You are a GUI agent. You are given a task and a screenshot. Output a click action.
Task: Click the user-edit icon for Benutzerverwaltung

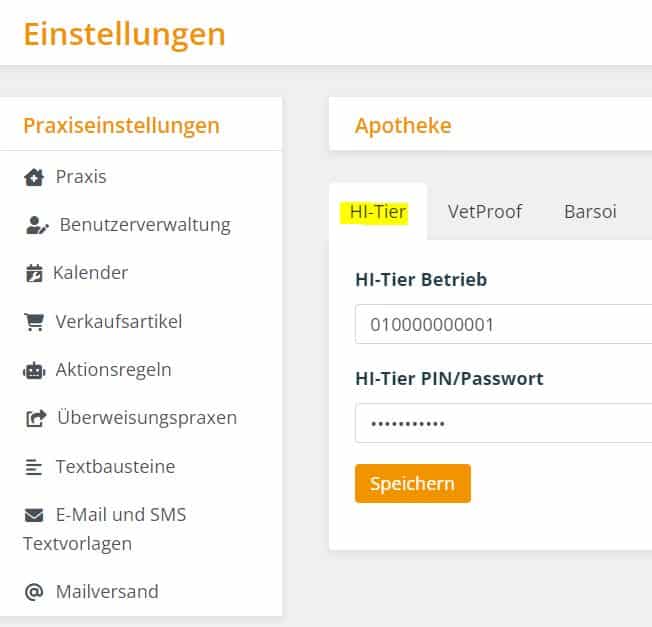(x=37, y=225)
